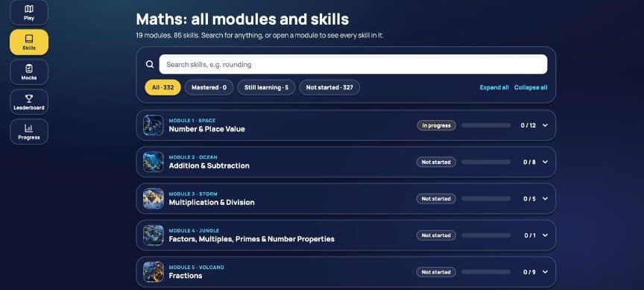Click the Multiplication & Division storm thumbnail
Screen dimensions: 644x290
pyautogui.click(x=154, y=198)
